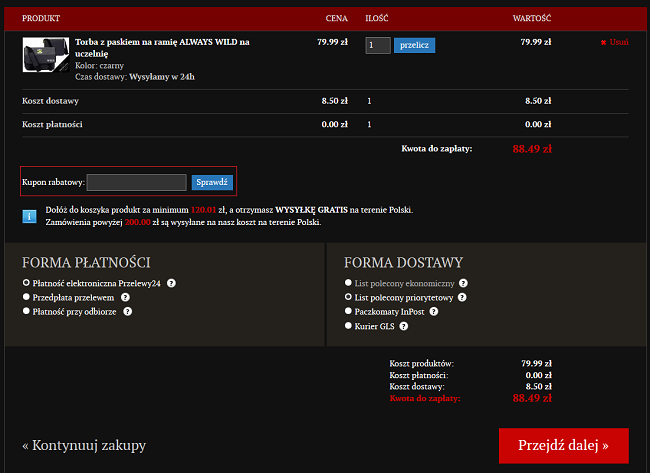Screen dimensions: 650x473
Task: Open the Torba z paskiem product title
Action: point(162,48)
